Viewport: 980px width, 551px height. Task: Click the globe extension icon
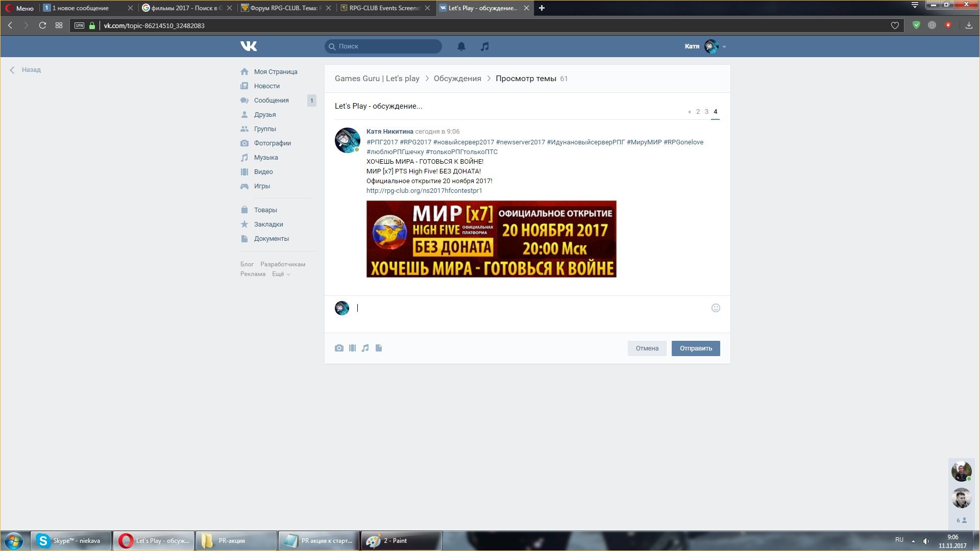(x=932, y=25)
